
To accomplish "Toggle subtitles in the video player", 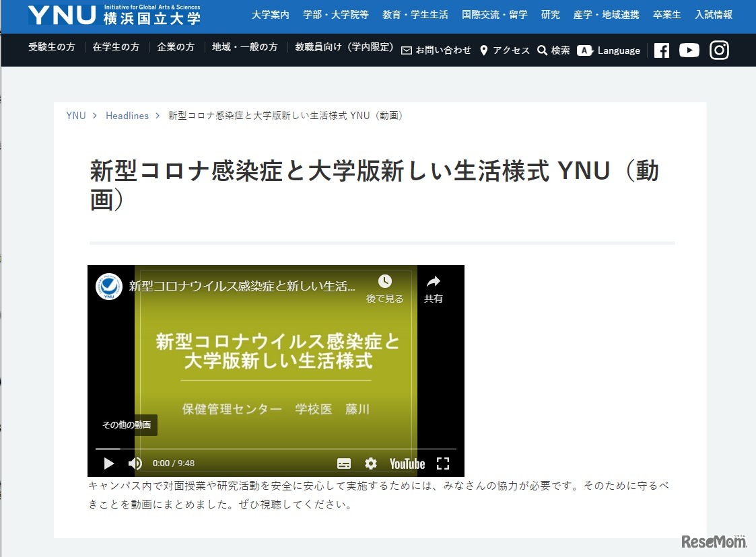I will [x=344, y=463].
